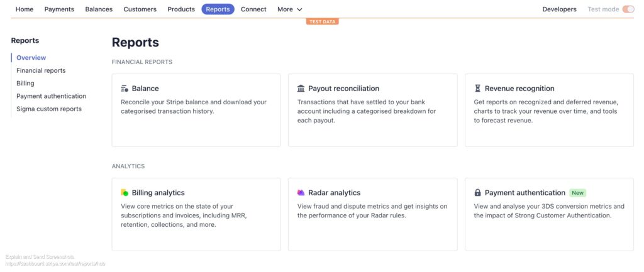Image resolution: width=644 pixels, height=272 pixels.
Task: Select the Reports tab
Action: coord(218,9)
